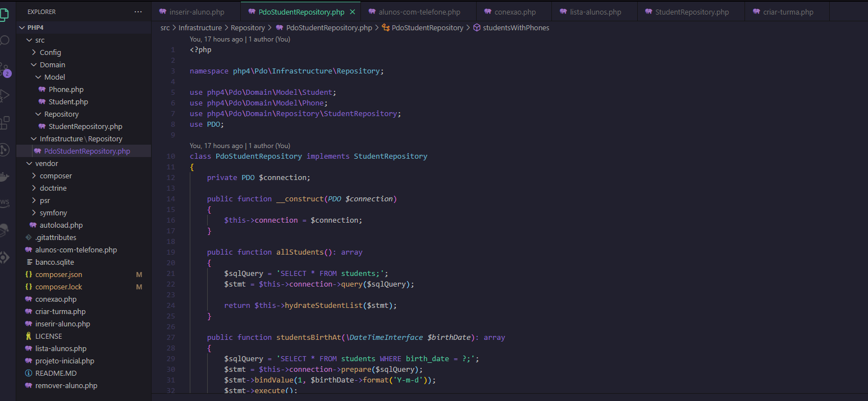The image size is (868, 401).
Task: Open '1 author (You)' lens above class declaration
Action: 269,146
